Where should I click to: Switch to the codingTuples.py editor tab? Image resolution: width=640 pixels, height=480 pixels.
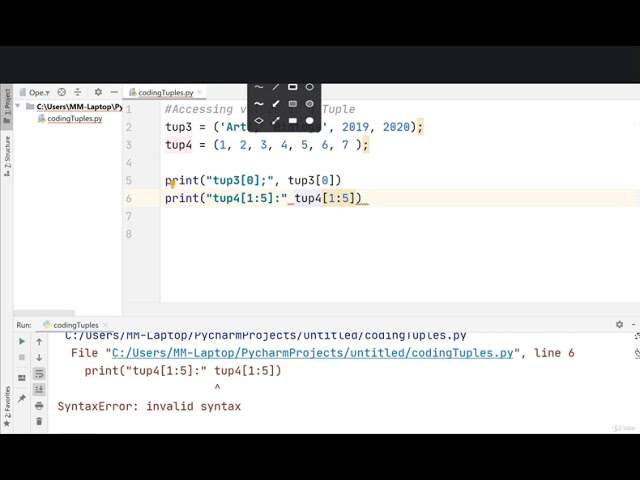point(165,93)
